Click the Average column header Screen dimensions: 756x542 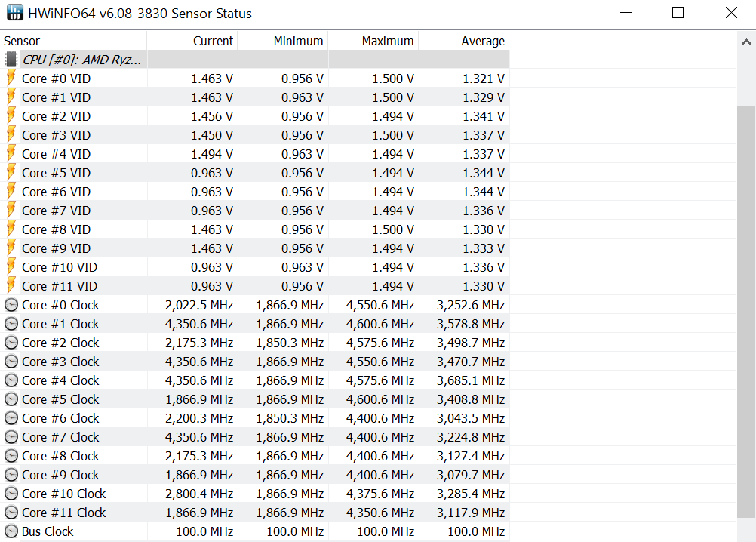464,41
